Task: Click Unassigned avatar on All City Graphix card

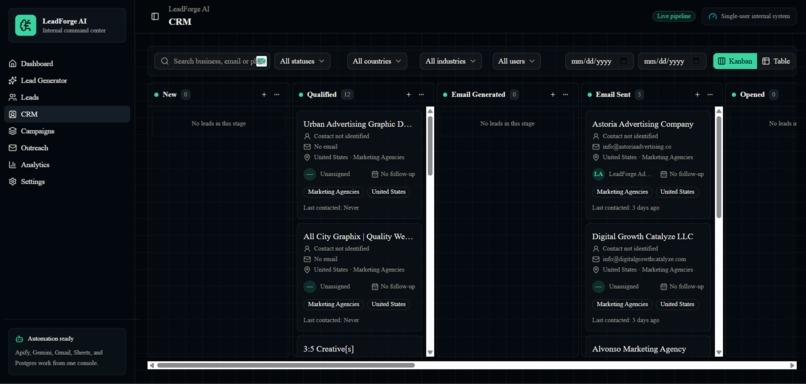Action: [x=309, y=287]
